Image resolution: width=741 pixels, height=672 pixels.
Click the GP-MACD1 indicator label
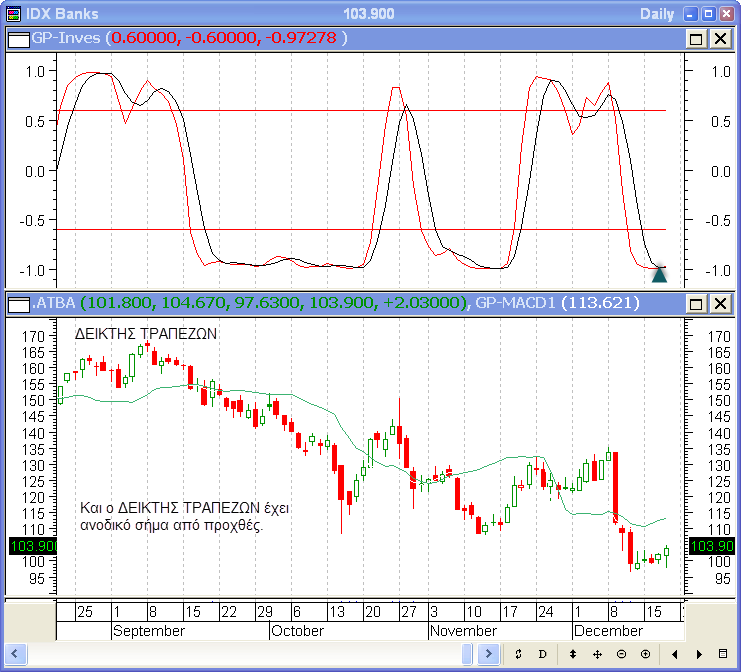click(520, 303)
